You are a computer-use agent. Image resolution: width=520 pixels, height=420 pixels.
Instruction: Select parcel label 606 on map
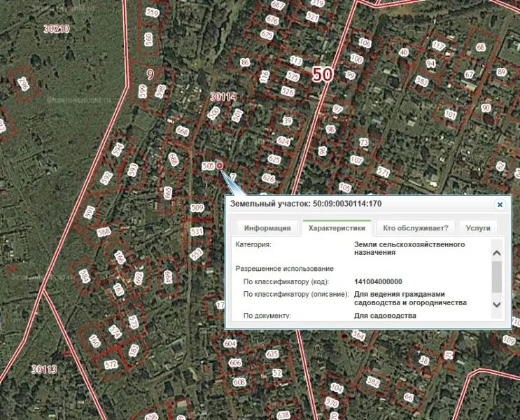click(x=235, y=363)
